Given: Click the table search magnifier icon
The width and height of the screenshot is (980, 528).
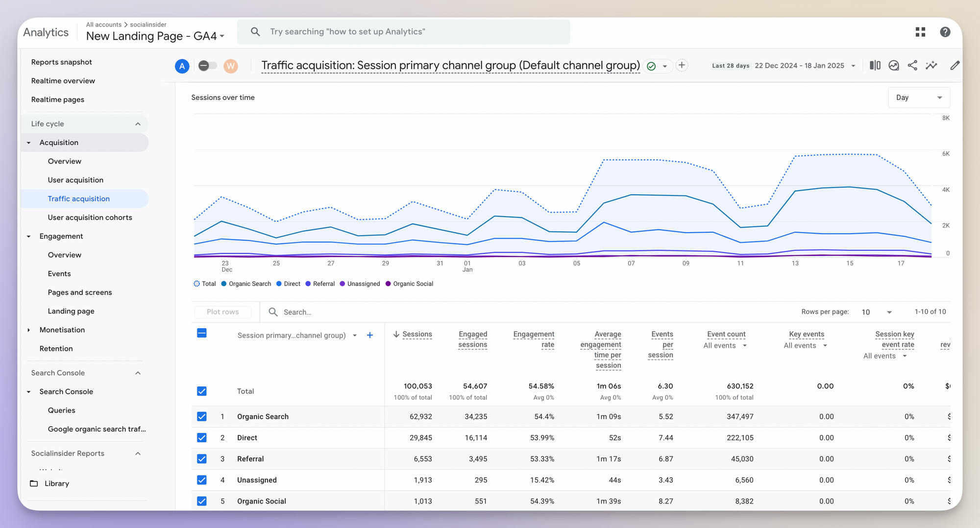Looking at the screenshot, I should [x=273, y=312].
